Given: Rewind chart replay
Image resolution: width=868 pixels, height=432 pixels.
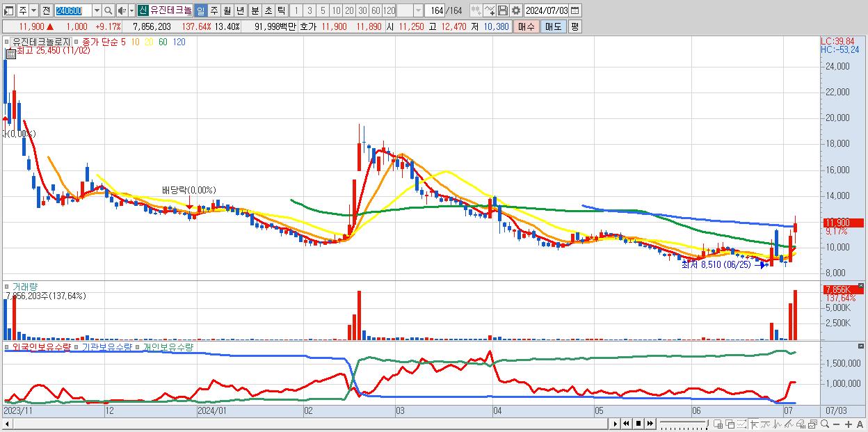Looking at the screenshot, I should [x=626, y=424].
